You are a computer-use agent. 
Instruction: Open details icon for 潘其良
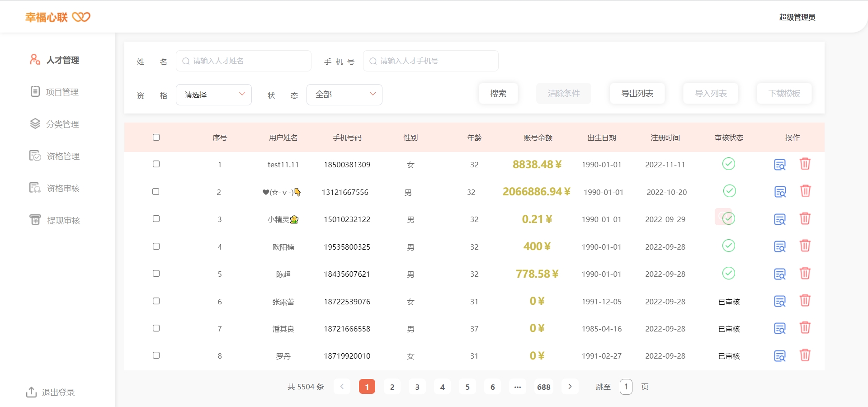click(x=780, y=328)
